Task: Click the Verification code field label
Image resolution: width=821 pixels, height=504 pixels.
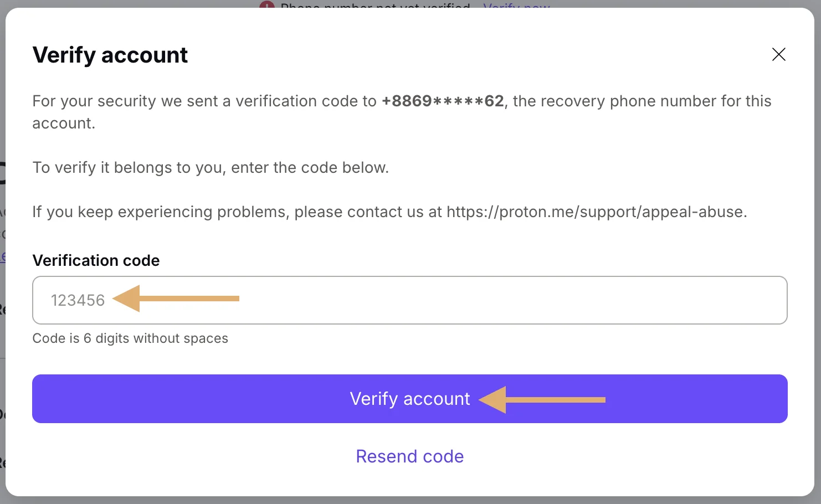Action: (x=96, y=260)
